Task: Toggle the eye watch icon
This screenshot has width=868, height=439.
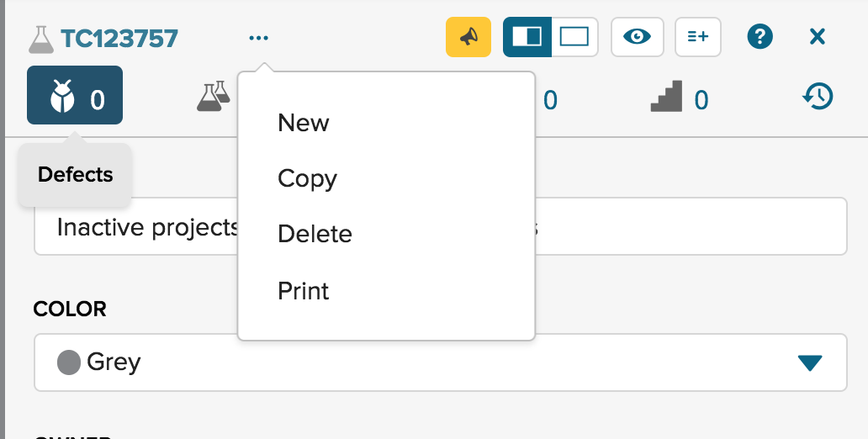Action: (x=638, y=37)
